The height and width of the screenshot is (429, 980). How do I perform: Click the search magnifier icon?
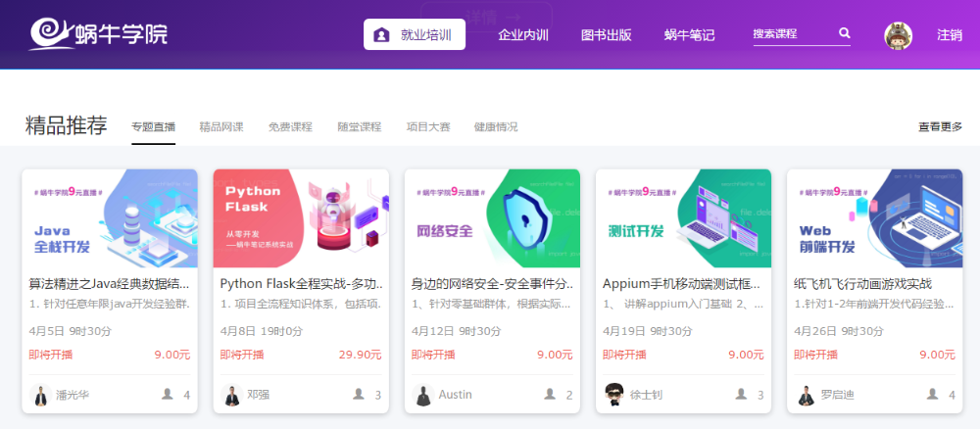(844, 33)
